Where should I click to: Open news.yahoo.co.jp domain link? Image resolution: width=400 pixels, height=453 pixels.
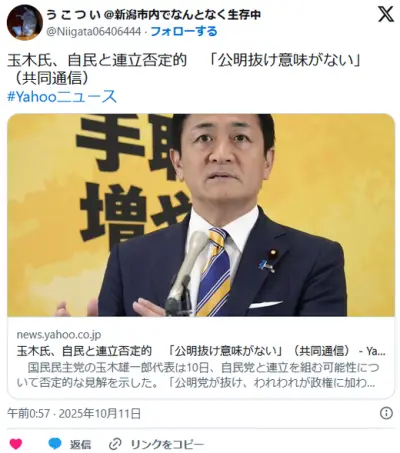click(59, 334)
